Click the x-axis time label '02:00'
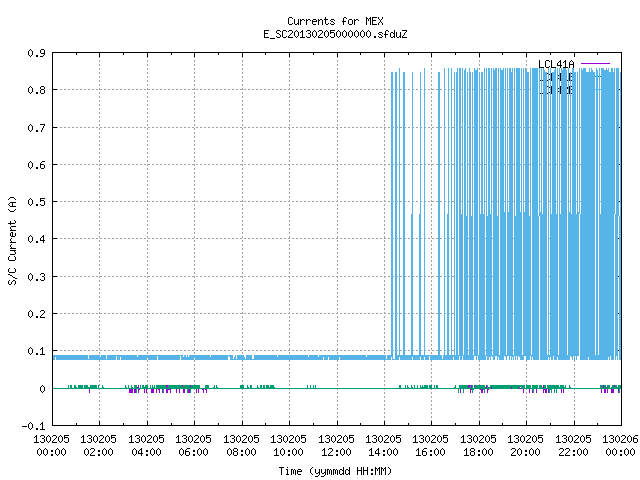640x480 pixels. coord(98,452)
